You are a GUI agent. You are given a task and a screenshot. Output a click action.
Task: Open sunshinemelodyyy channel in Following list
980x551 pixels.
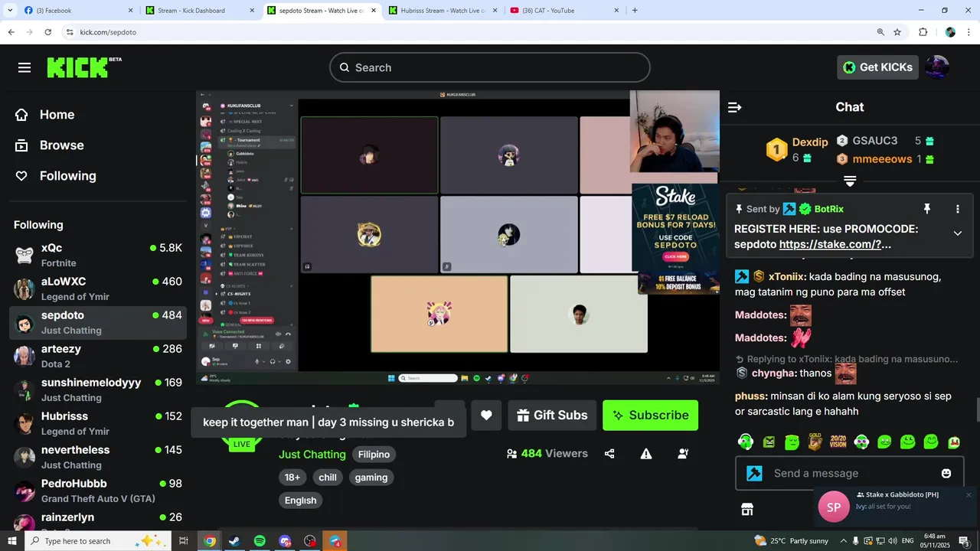tap(98, 390)
